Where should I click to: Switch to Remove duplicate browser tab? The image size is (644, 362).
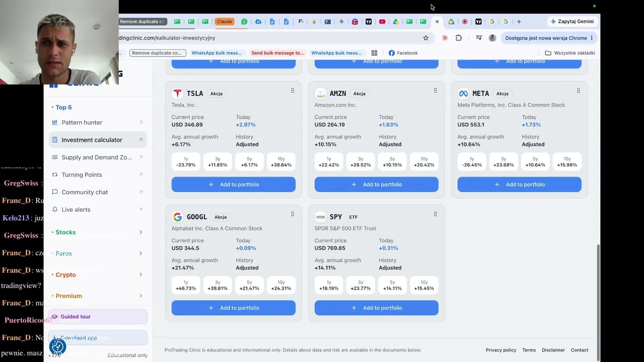point(143,22)
